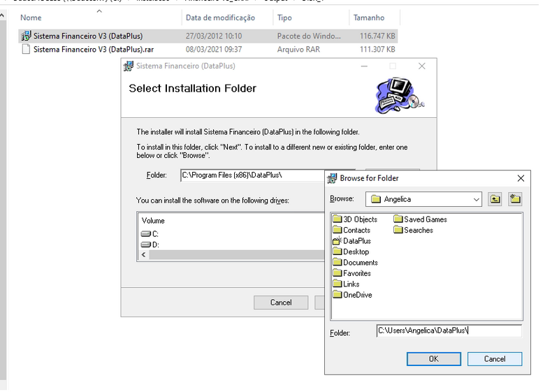Click the Folder path field in Browse dialog

(x=449, y=331)
